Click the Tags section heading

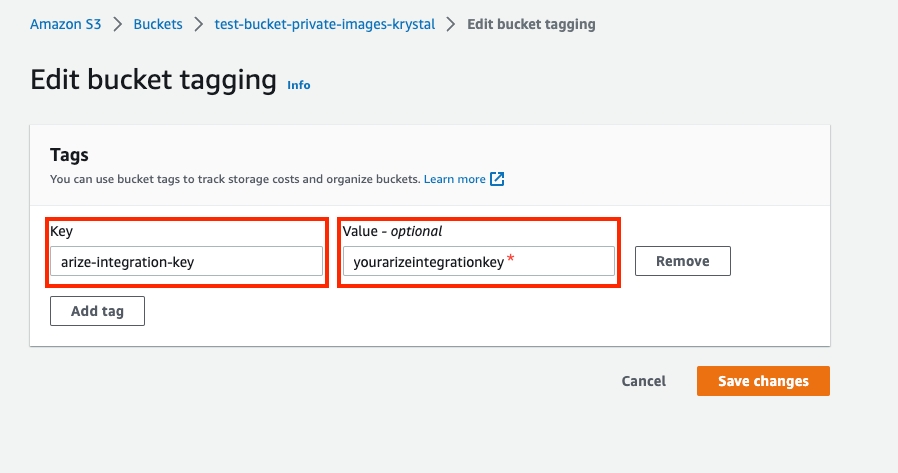[69, 155]
